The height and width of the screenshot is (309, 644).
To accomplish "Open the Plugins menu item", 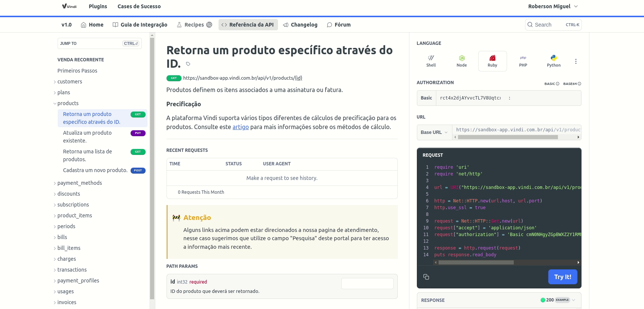I will (x=98, y=6).
